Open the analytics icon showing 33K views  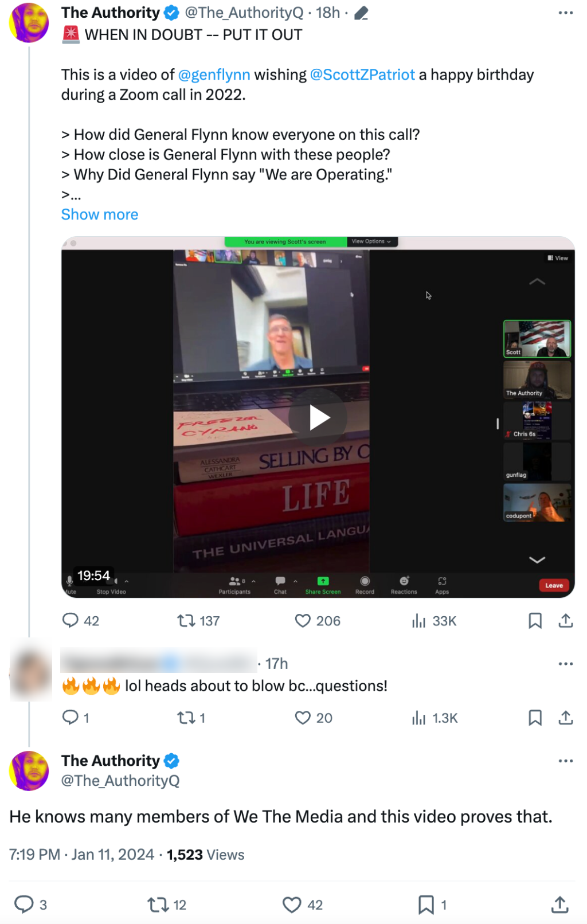click(421, 620)
